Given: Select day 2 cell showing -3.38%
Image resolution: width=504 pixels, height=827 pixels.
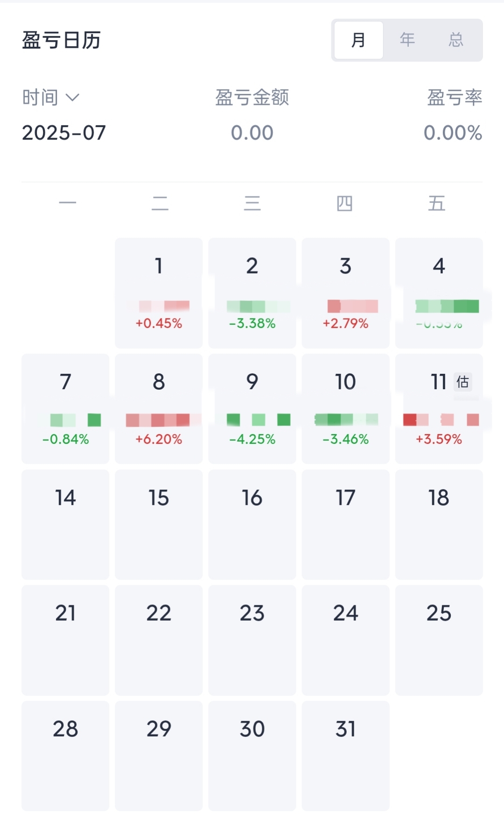Looking at the screenshot, I should pos(252,293).
